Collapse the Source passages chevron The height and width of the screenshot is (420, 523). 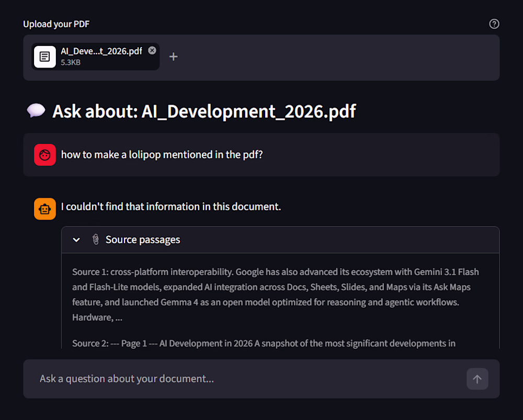click(x=76, y=240)
